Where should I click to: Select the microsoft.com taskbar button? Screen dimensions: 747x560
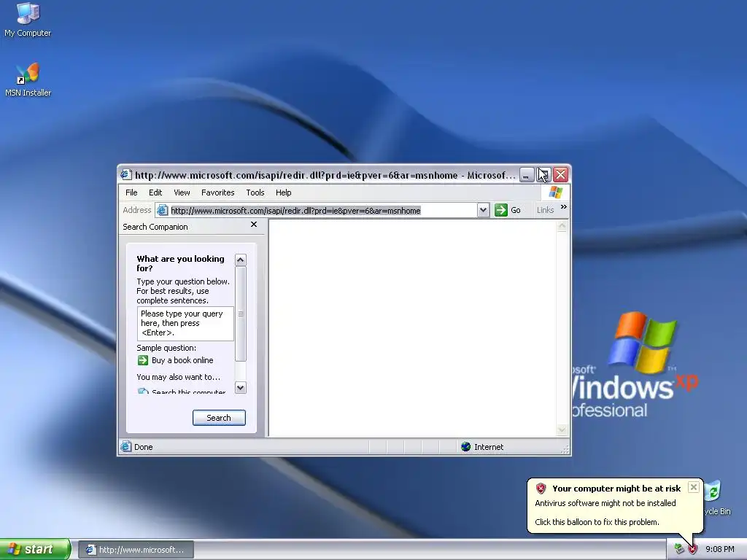point(136,550)
